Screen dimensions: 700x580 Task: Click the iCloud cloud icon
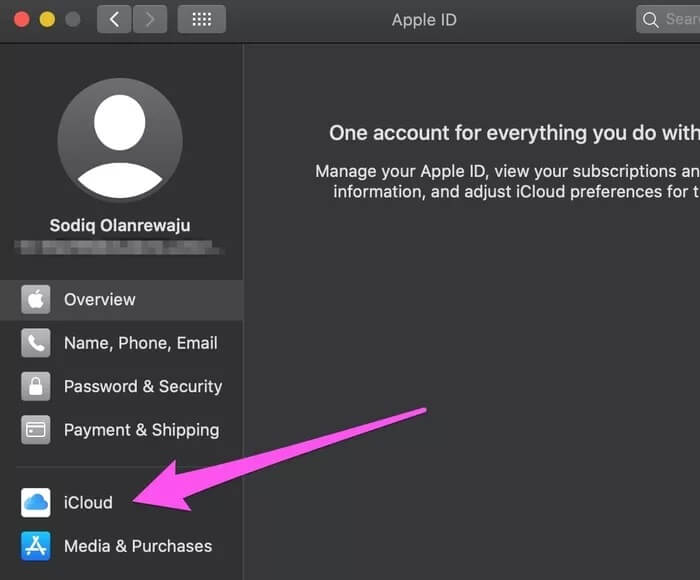click(x=36, y=503)
